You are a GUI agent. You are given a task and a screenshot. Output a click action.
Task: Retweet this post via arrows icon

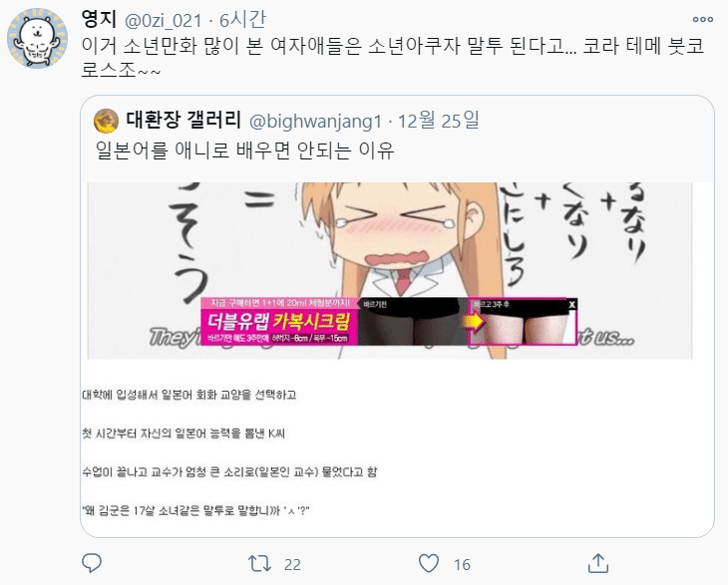[259, 564]
